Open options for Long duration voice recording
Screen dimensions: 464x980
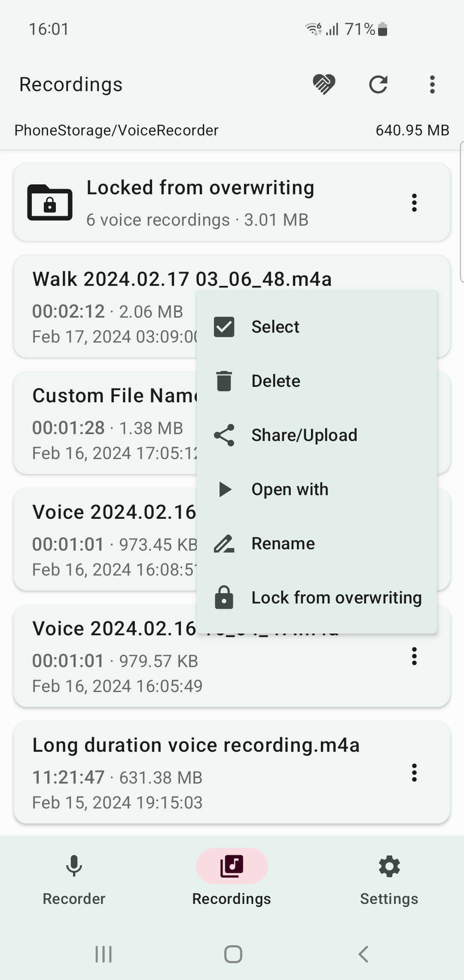(414, 772)
